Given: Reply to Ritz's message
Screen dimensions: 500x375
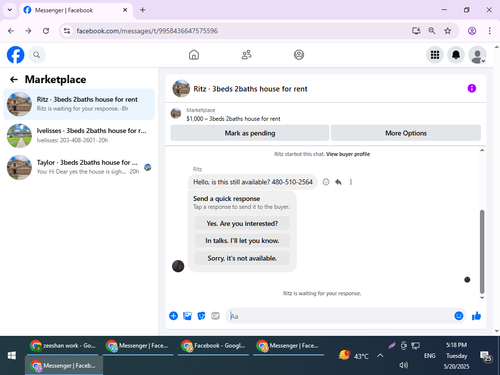Looking at the screenshot, I should pyautogui.click(x=338, y=182).
